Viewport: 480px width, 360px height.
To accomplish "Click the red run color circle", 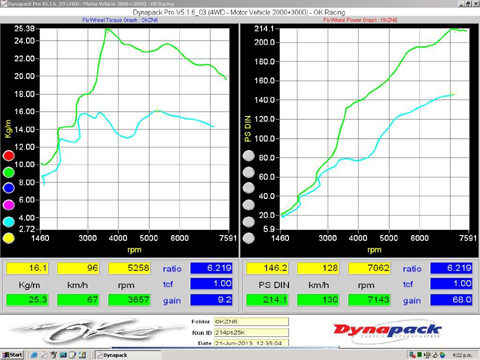I will tap(9, 156).
